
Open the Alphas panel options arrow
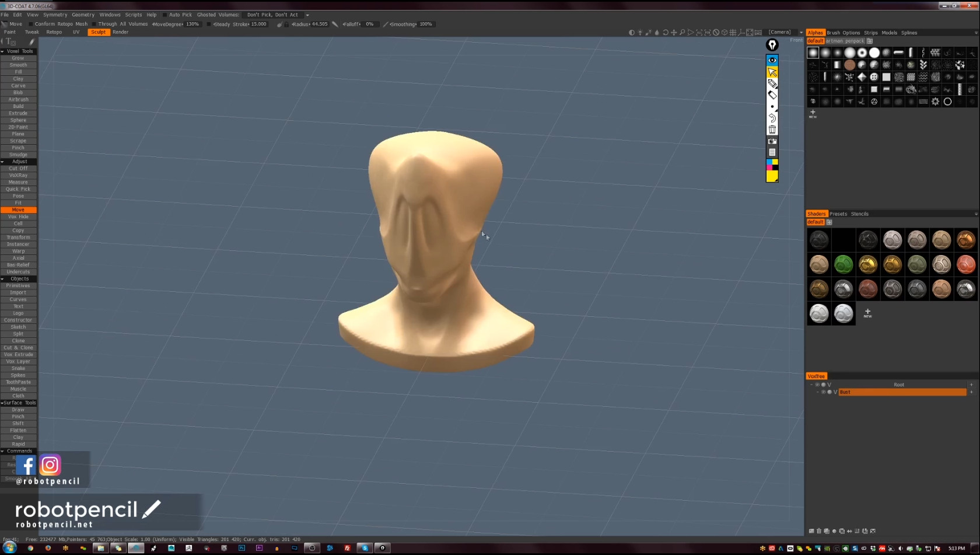976,33
